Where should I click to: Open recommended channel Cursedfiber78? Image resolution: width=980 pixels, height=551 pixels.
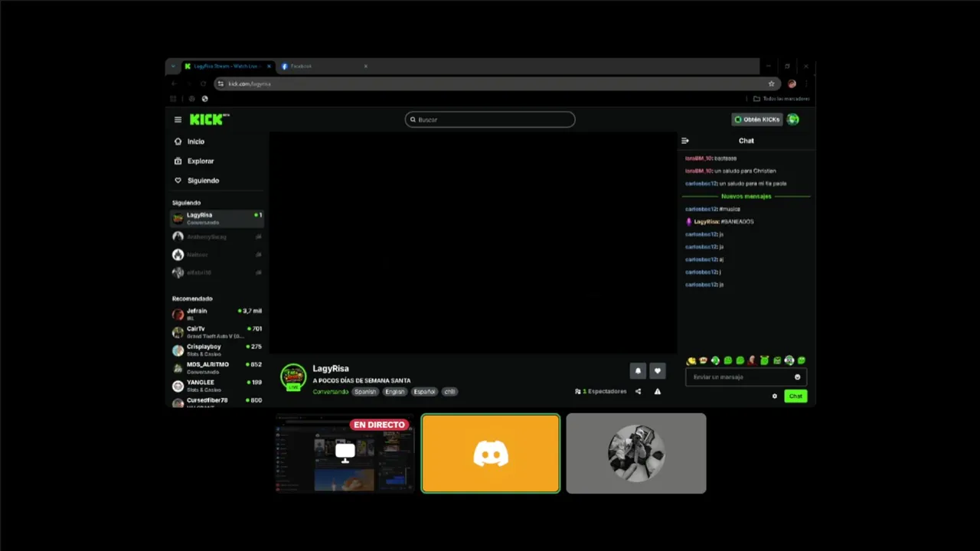pos(217,402)
